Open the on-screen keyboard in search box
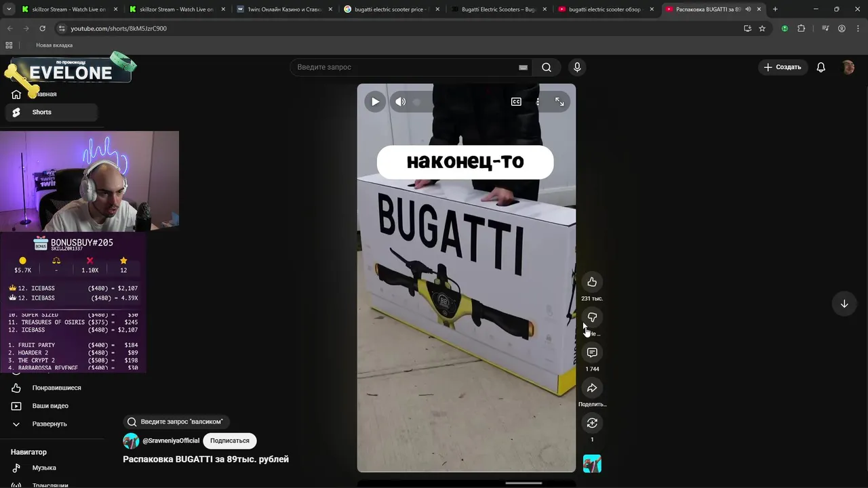The width and height of the screenshot is (868, 488). [x=523, y=67]
